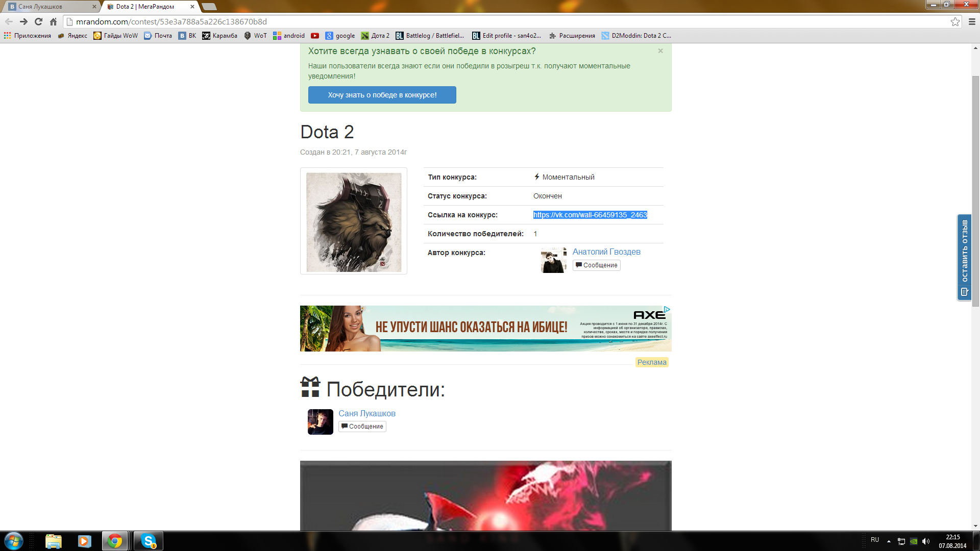Click the network tray icon
This screenshot has height=551, width=980.
(901, 541)
